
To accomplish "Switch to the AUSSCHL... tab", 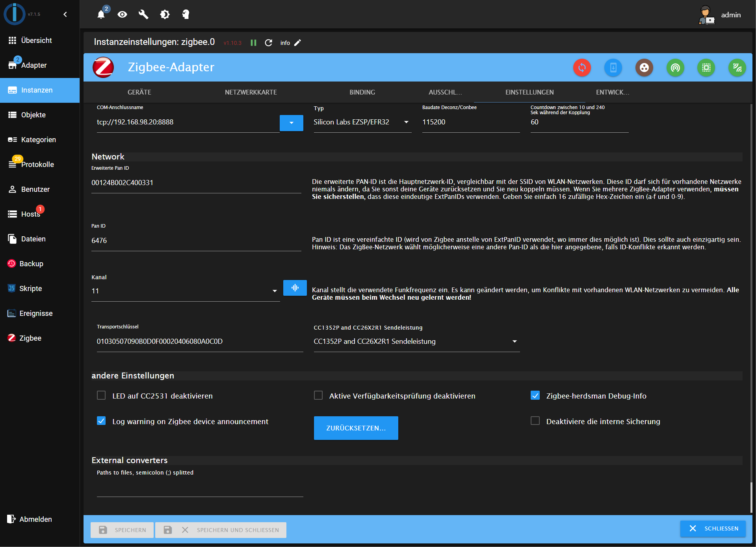I will (x=445, y=92).
